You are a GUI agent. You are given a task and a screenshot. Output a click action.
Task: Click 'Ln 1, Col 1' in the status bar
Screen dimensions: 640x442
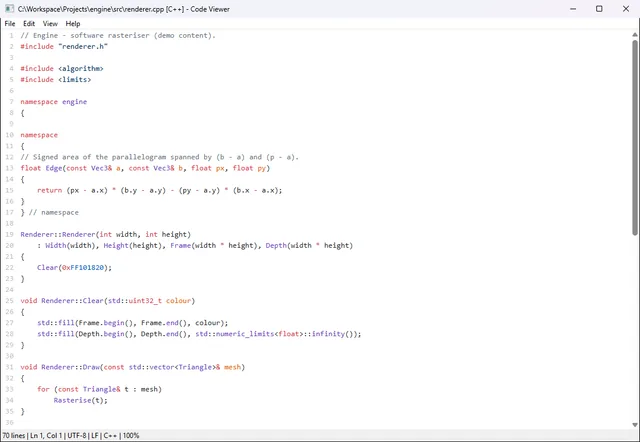click(46, 435)
